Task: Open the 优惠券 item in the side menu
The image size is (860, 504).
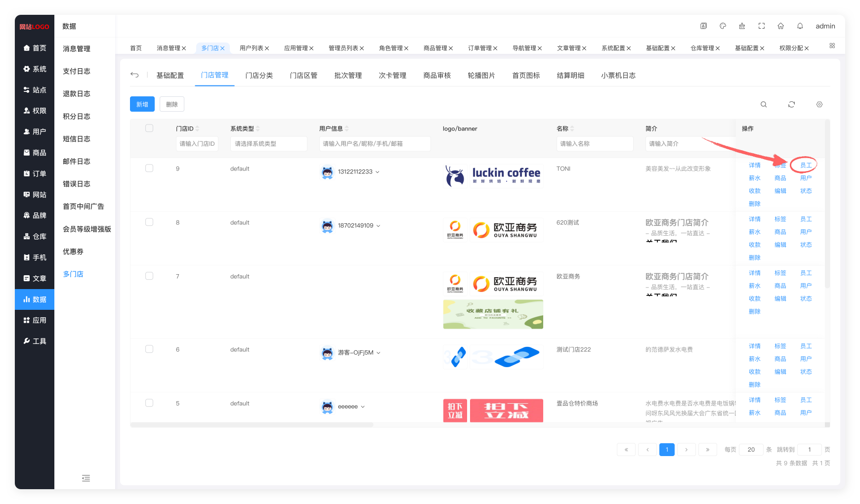Action: [x=73, y=252]
